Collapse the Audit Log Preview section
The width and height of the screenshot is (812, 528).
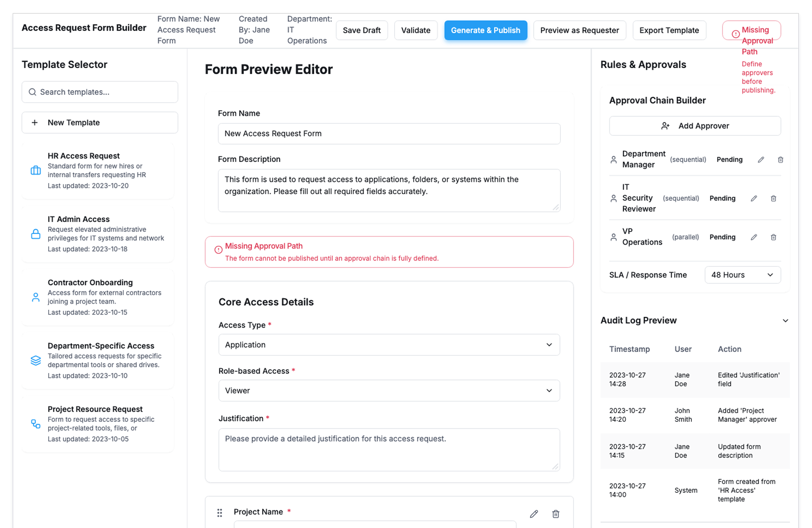tap(785, 321)
